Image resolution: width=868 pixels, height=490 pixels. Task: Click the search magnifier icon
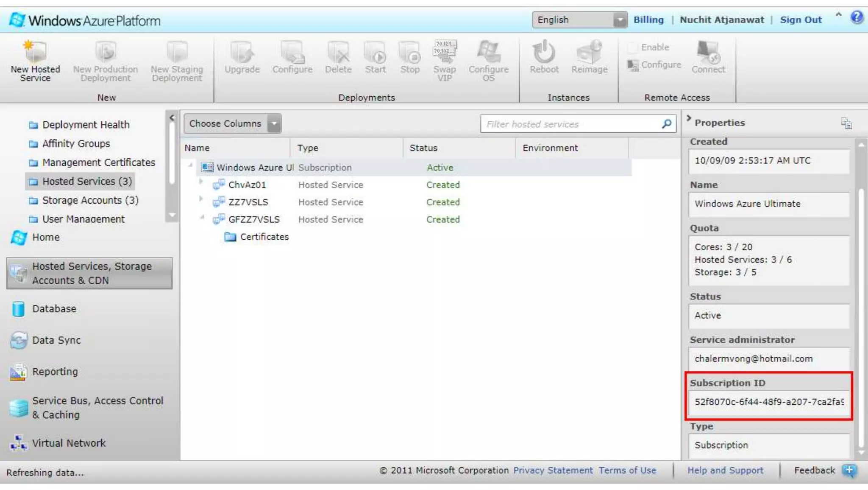667,124
